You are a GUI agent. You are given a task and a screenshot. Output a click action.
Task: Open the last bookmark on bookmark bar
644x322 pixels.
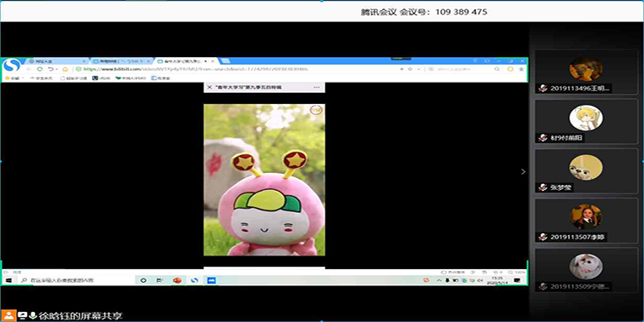[x=161, y=78]
